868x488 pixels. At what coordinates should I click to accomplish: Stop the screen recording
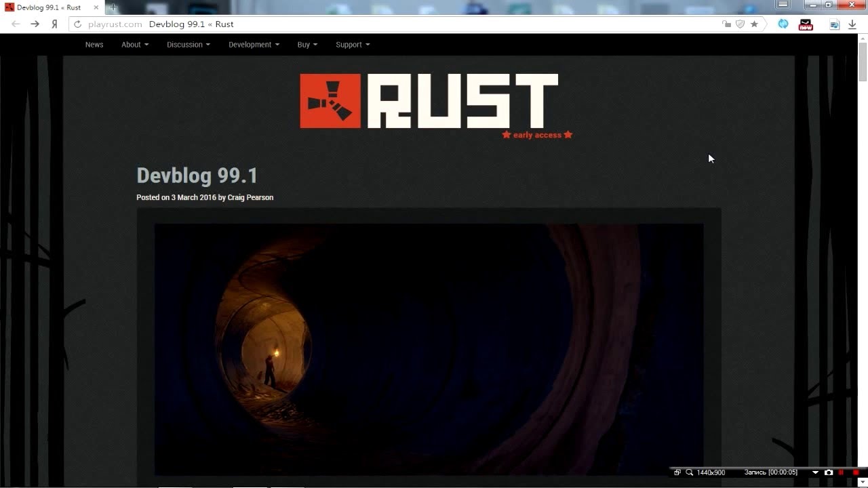856,472
